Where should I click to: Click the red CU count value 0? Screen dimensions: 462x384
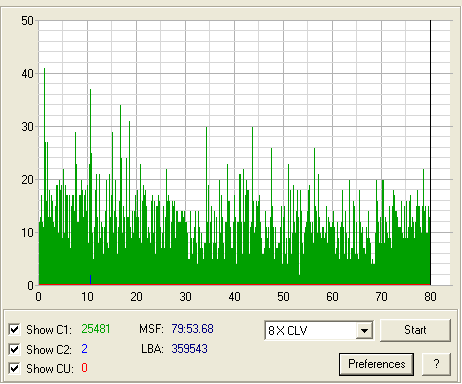click(x=84, y=368)
